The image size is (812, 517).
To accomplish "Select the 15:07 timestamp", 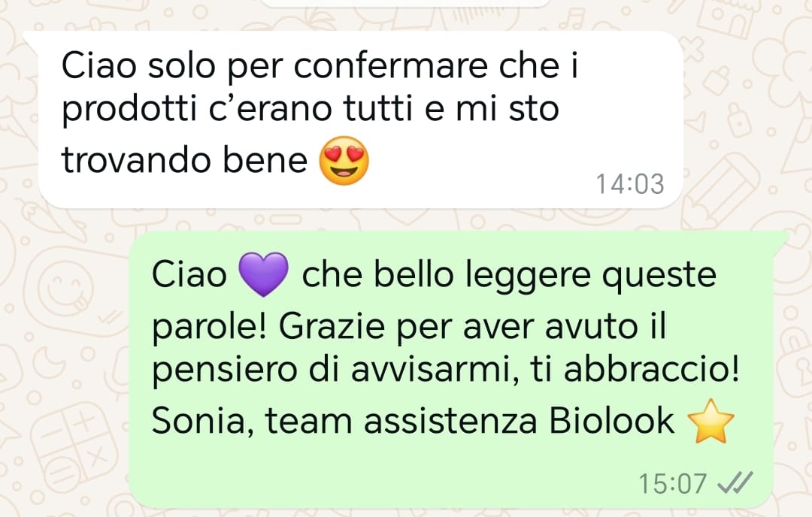I will pyautogui.click(x=673, y=484).
